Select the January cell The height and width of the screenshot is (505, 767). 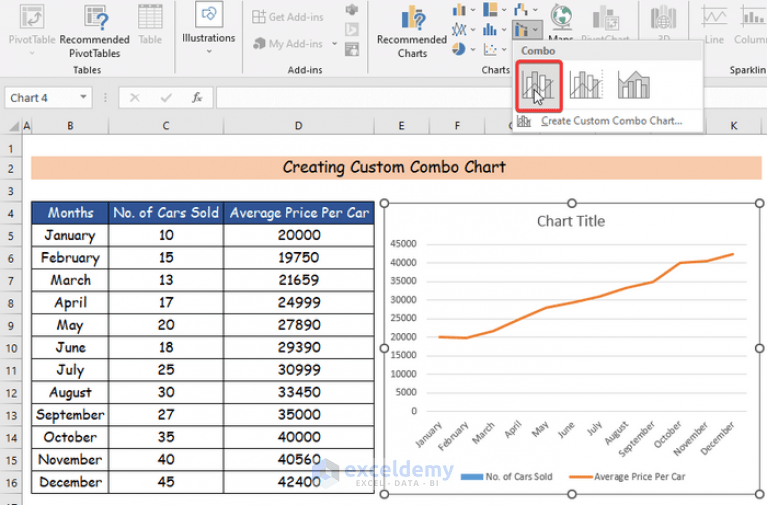coord(70,235)
